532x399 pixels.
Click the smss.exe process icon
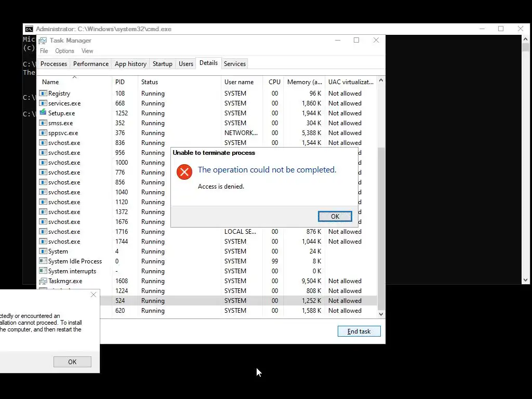(43, 123)
